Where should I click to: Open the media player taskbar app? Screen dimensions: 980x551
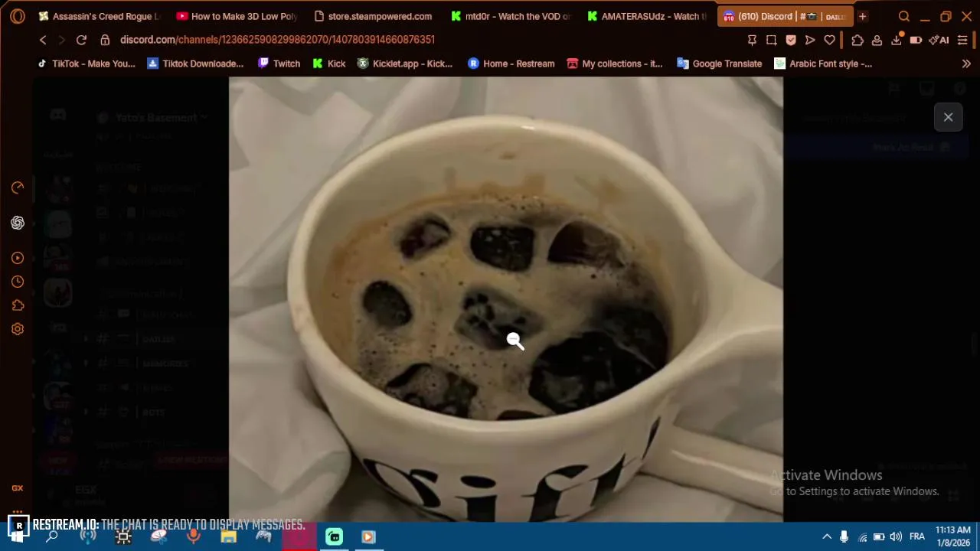(x=368, y=536)
